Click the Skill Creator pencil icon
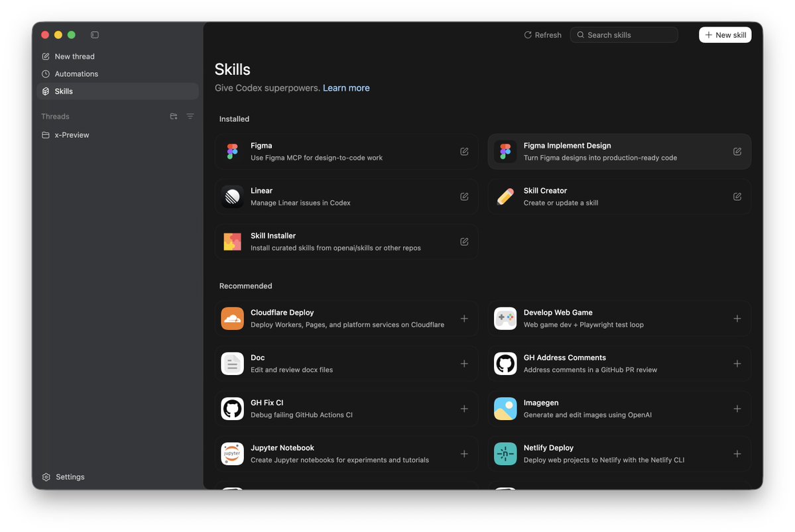The width and height of the screenshot is (795, 532). click(x=505, y=197)
